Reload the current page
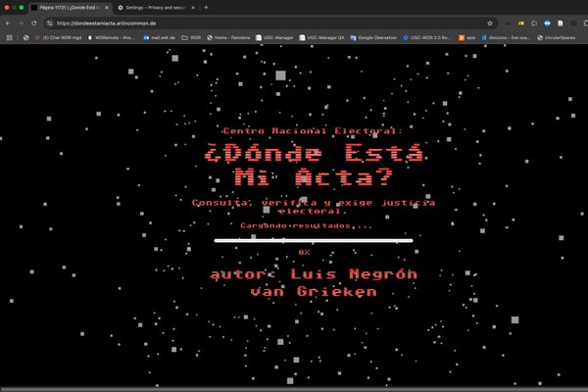The width and height of the screenshot is (588, 392). tap(34, 23)
